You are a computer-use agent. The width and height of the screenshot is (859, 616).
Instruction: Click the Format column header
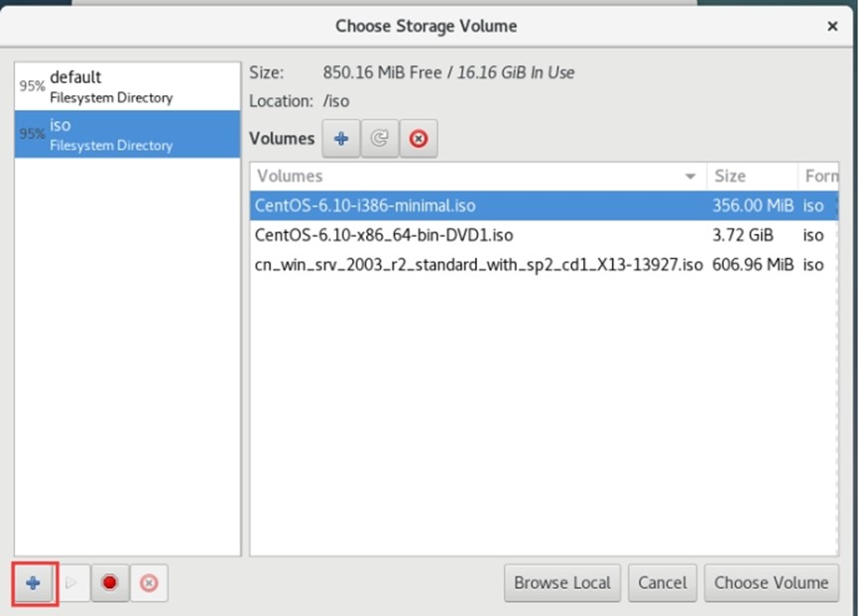pyautogui.click(x=818, y=176)
